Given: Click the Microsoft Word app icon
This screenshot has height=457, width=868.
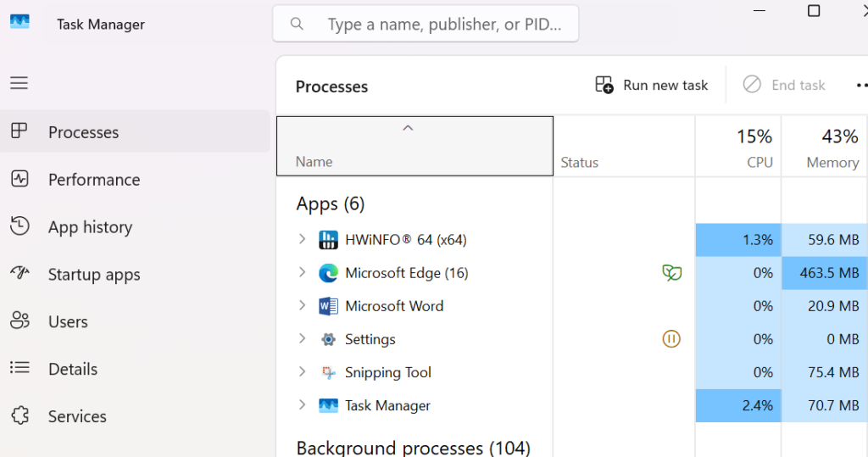Looking at the screenshot, I should point(328,306).
